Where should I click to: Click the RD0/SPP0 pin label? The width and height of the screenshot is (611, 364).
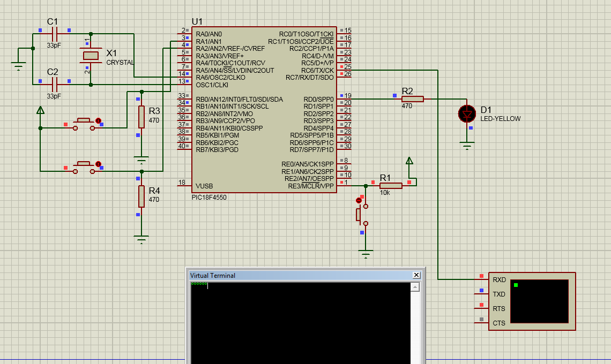click(x=319, y=99)
